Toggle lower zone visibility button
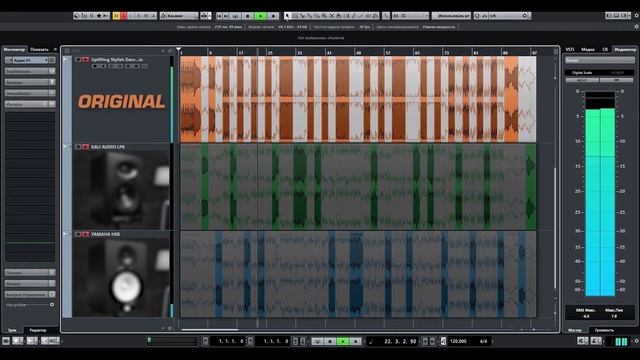 pyautogui.click(x=616, y=16)
